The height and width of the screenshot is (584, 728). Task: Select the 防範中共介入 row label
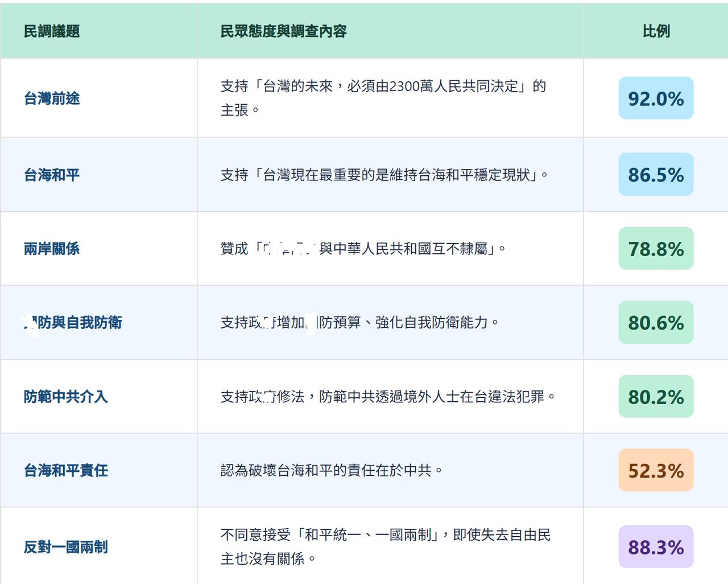click(x=66, y=397)
